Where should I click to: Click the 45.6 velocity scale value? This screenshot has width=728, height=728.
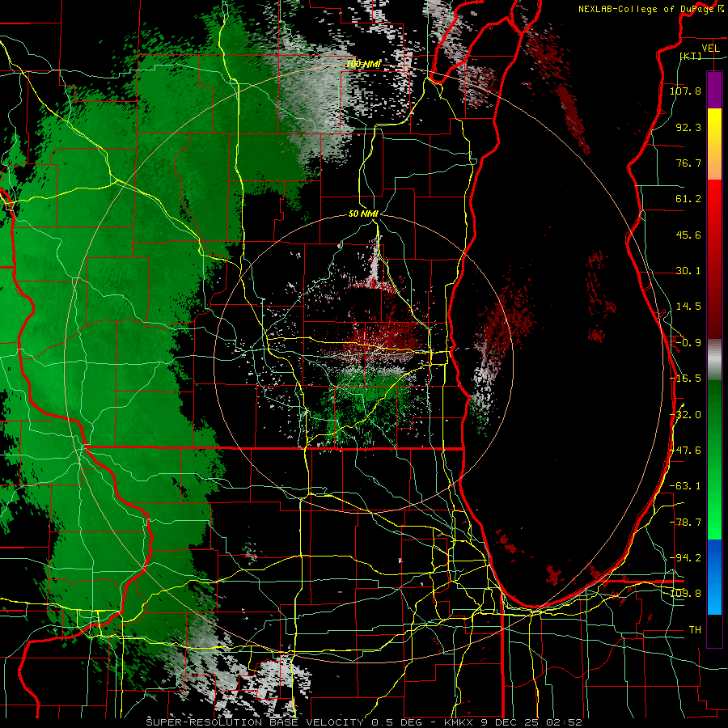pyautogui.click(x=688, y=235)
